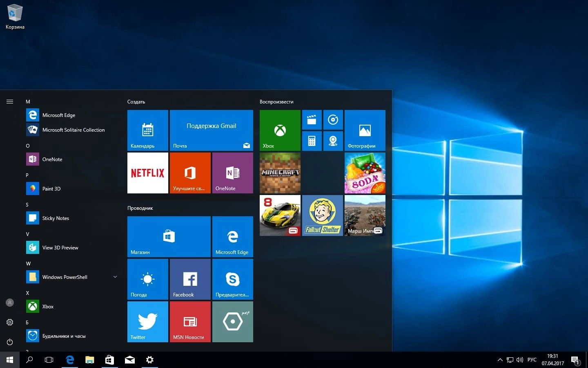Open Edge from the taskbar
Image resolution: width=588 pixels, height=368 pixels.
coord(70,360)
